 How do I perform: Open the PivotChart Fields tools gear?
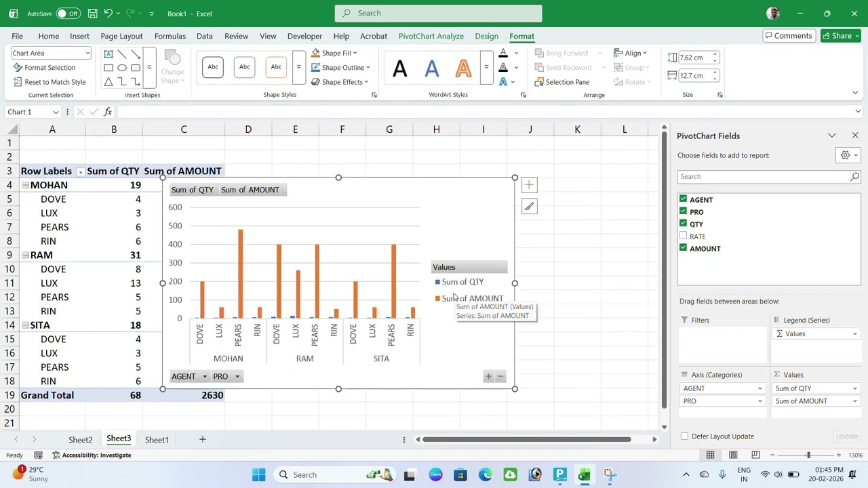pyautogui.click(x=848, y=155)
